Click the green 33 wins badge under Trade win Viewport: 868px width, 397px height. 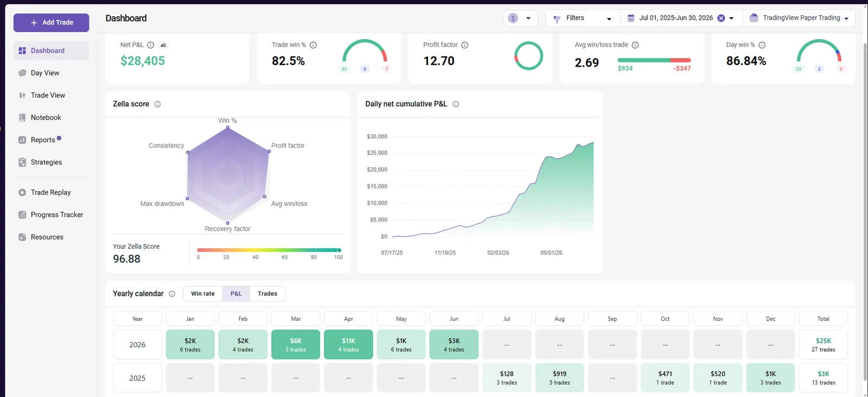(x=344, y=69)
